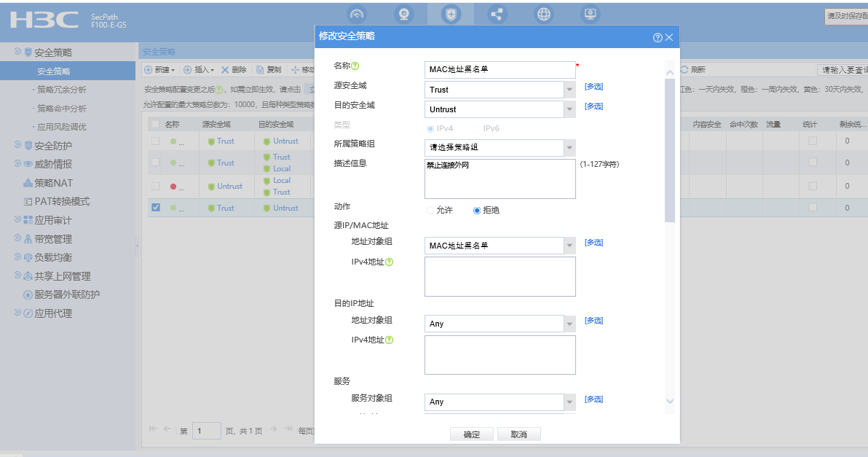
Task: Toggle the select-all checkbox in the table header
Action: (x=156, y=124)
